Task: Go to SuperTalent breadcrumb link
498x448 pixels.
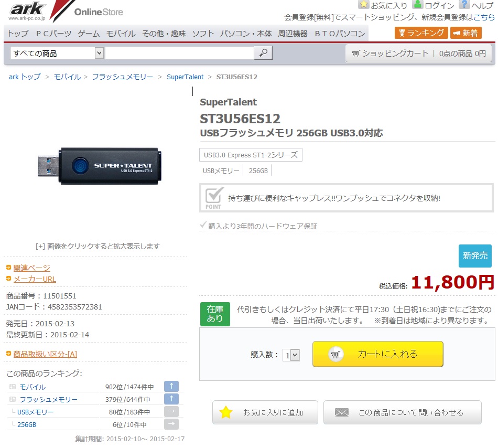Action: (185, 77)
